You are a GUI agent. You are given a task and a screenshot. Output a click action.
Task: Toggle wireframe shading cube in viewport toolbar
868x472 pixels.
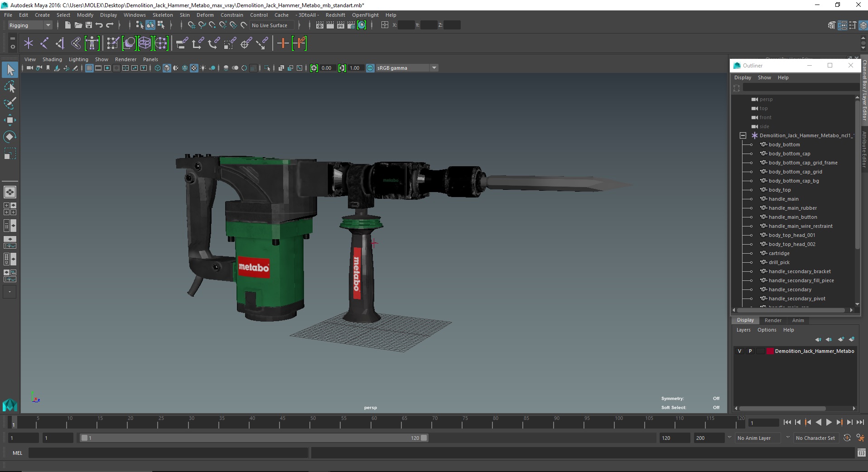[x=158, y=68]
